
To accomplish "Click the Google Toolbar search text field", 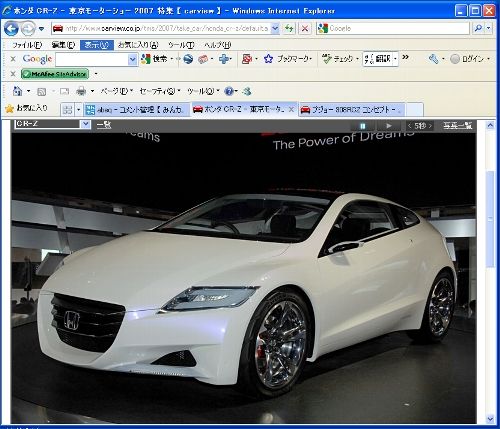I will pyautogui.click(x=92, y=60).
